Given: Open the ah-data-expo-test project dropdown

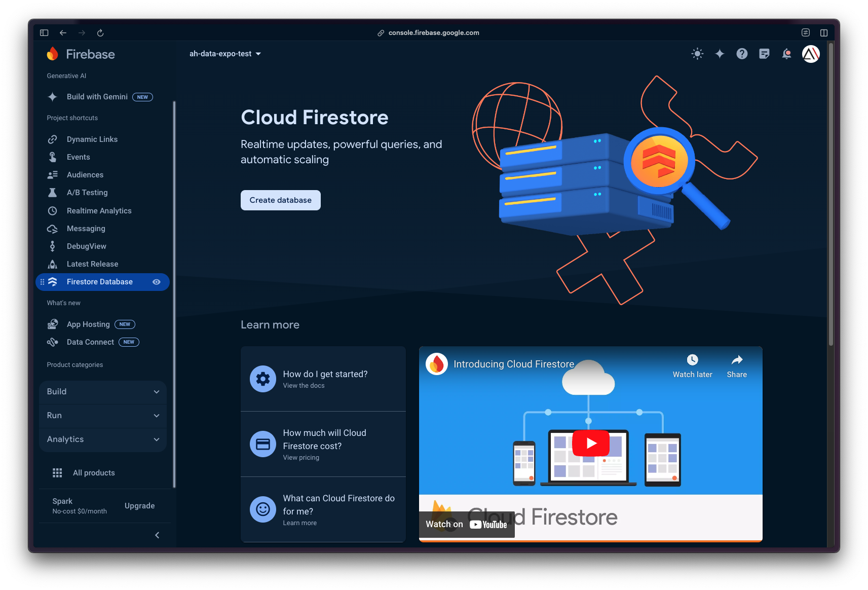Looking at the screenshot, I should (x=225, y=54).
